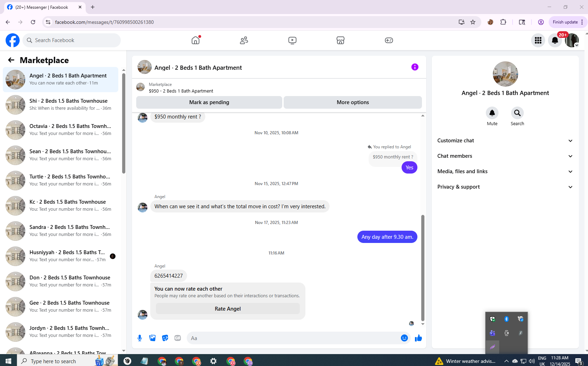Open the apps grid menu icon
588x366 pixels.
coord(538,40)
